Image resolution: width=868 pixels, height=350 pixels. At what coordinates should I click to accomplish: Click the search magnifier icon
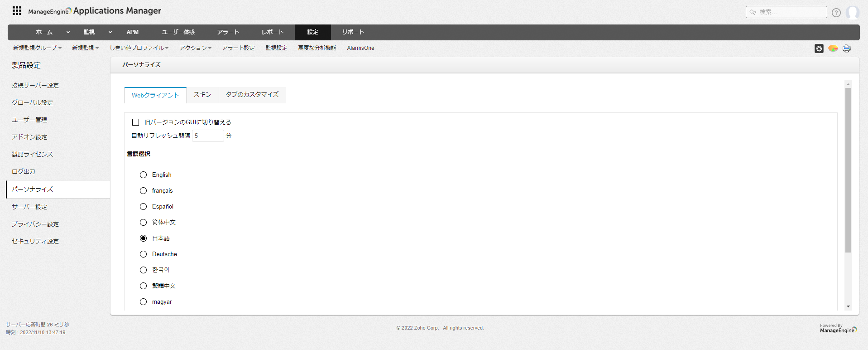(753, 12)
